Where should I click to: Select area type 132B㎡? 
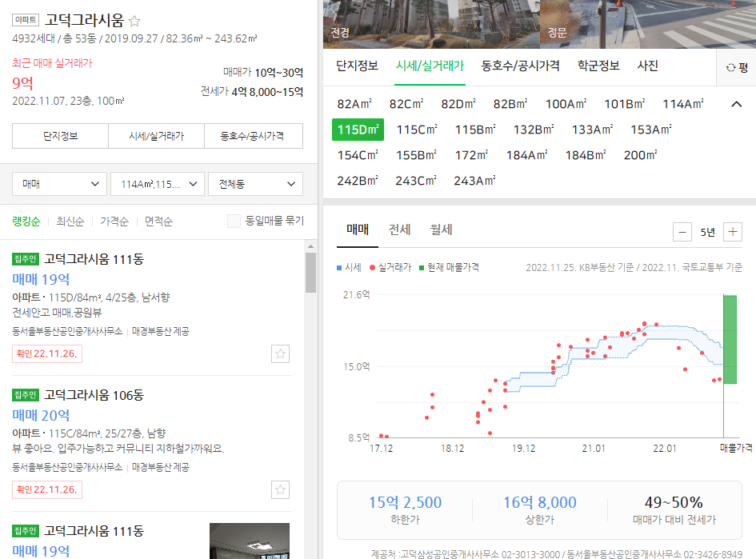pyautogui.click(x=534, y=130)
